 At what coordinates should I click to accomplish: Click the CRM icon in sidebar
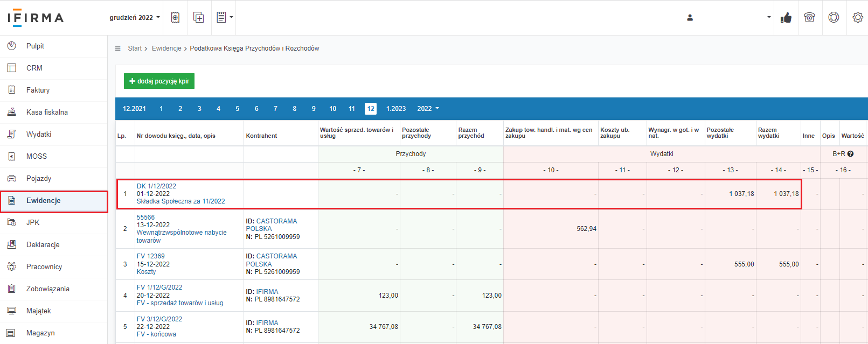click(11, 68)
